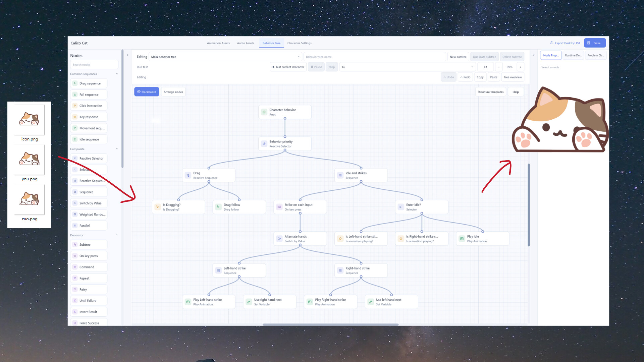The width and height of the screenshot is (644, 362).
Task: Collapse the Common sequences section
Action: click(117, 74)
